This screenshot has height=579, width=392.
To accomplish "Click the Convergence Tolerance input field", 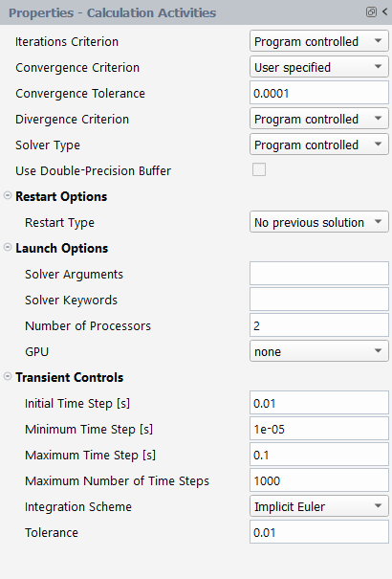I will (319, 93).
